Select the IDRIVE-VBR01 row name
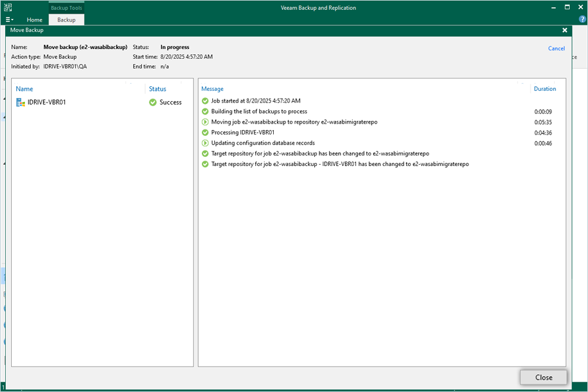This screenshot has height=392, width=588. tap(46, 103)
